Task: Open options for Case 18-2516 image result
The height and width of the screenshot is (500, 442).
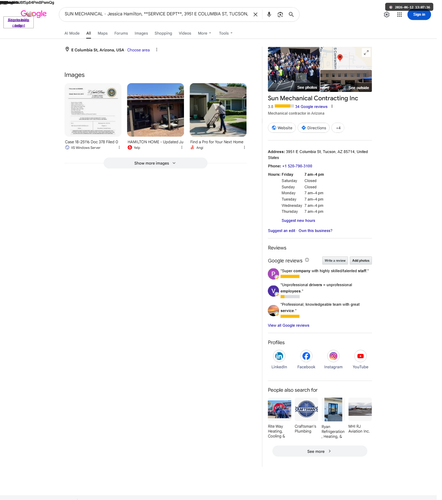Action: 119,147
